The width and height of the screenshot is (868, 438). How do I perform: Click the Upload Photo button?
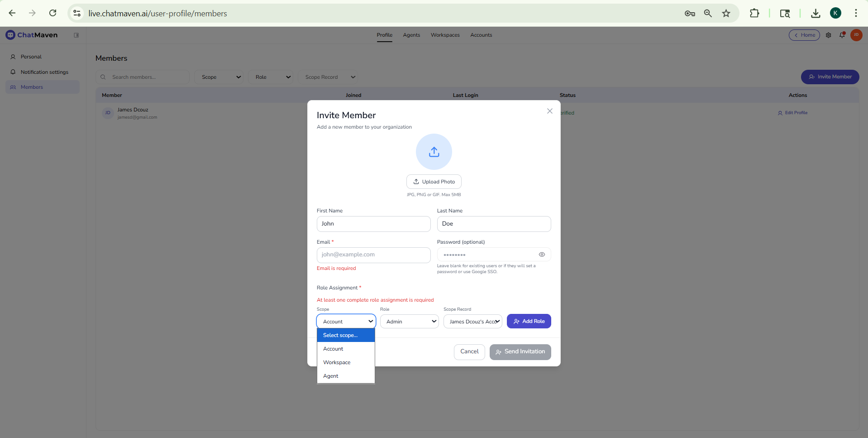click(x=434, y=182)
